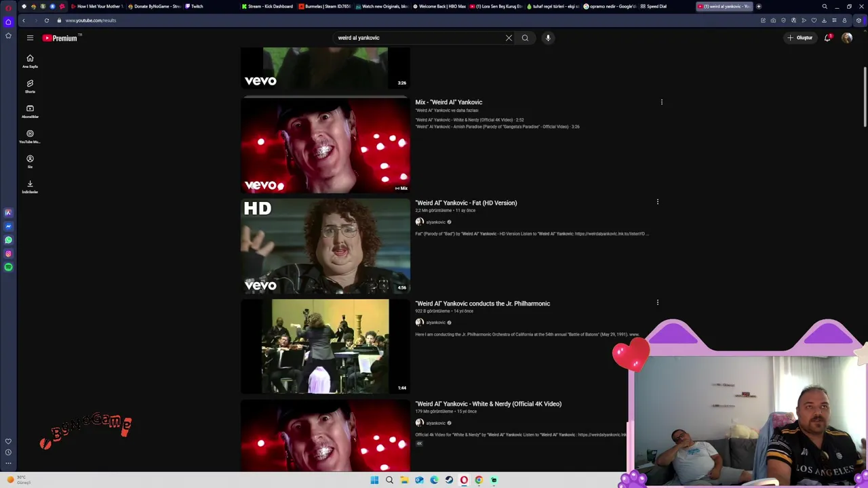Switch to Welcome Back HBO Max tab
The image size is (868, 488).
(x=440, y=6)
